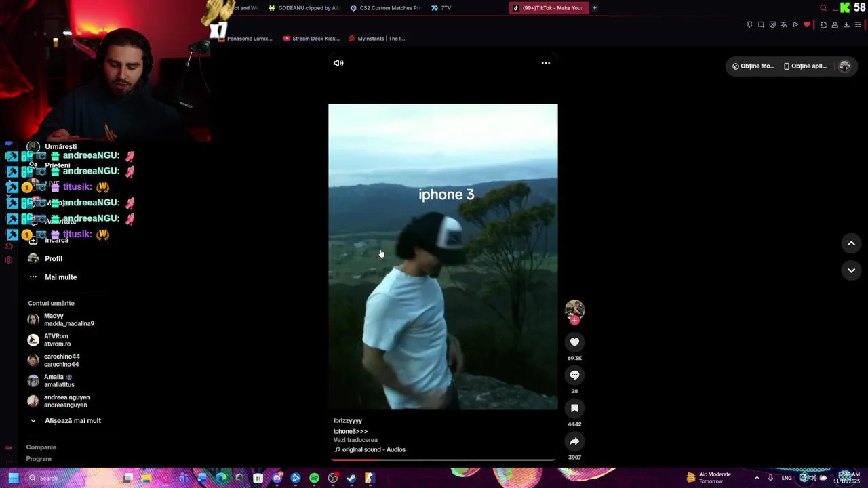868x488 pixels.
Task: Switch to GODEANU clipped browser tab
Action: [x=304, y=8]
